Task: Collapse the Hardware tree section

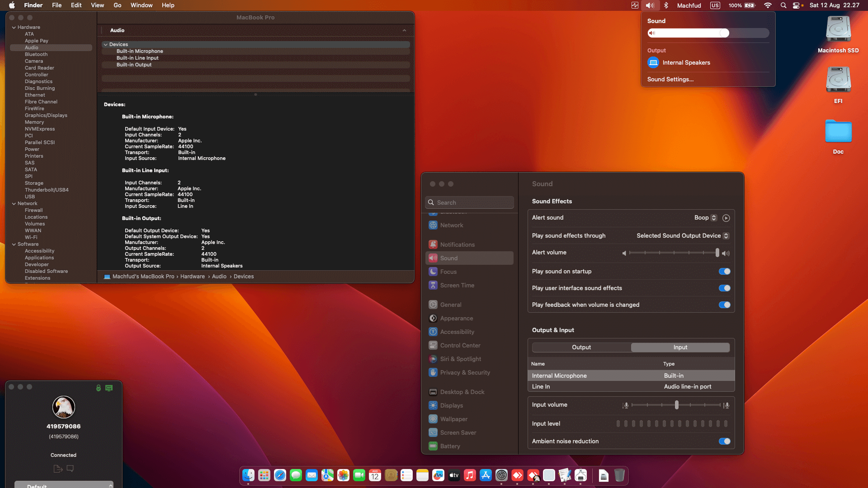Action: [14, 28]
